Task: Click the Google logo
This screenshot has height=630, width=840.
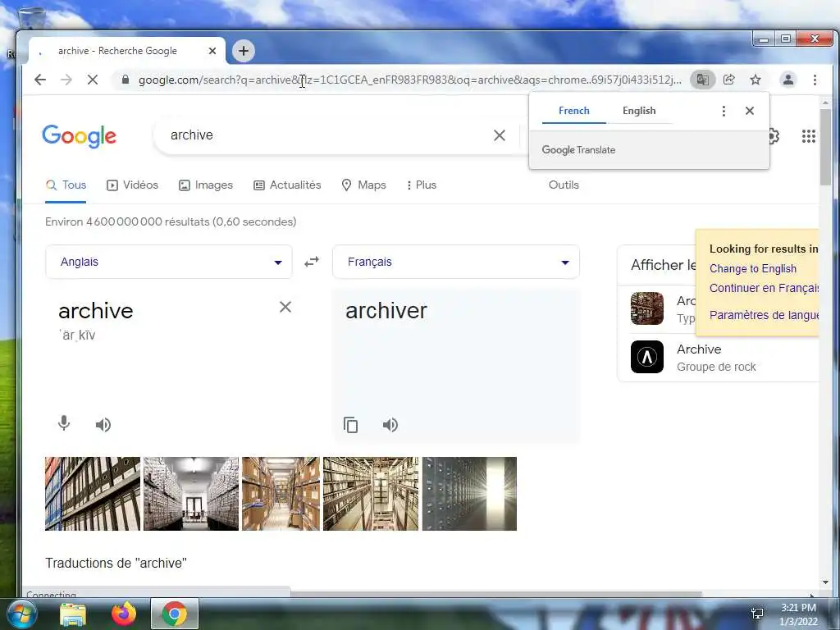Action: pyautogui.click(x=80, y=136)
